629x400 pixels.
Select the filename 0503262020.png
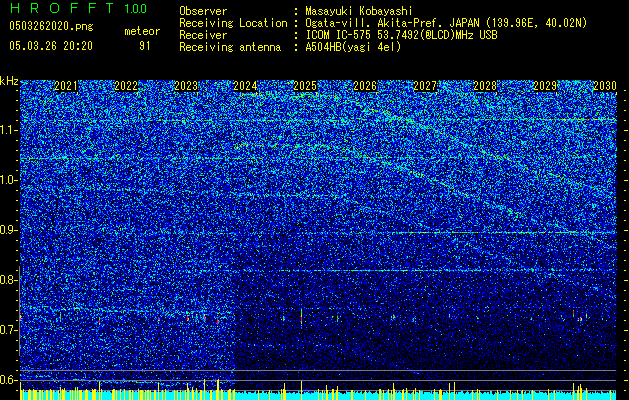(x=51, y=27)
